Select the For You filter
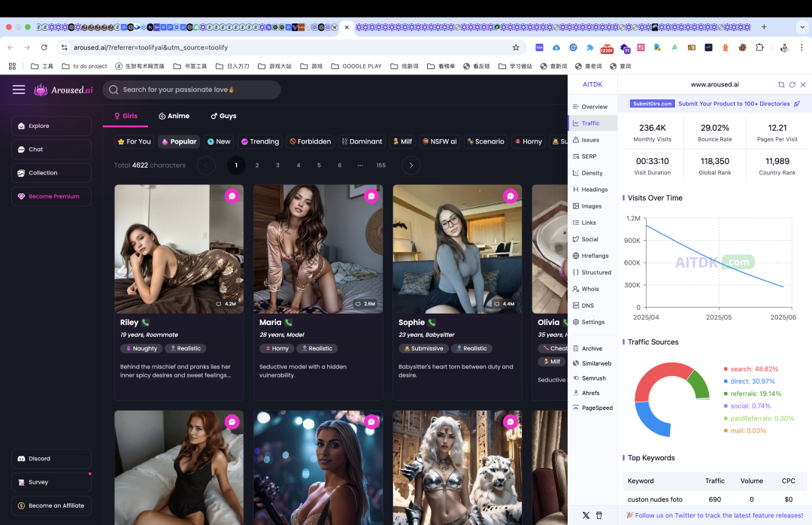 [x=134, y=141]
